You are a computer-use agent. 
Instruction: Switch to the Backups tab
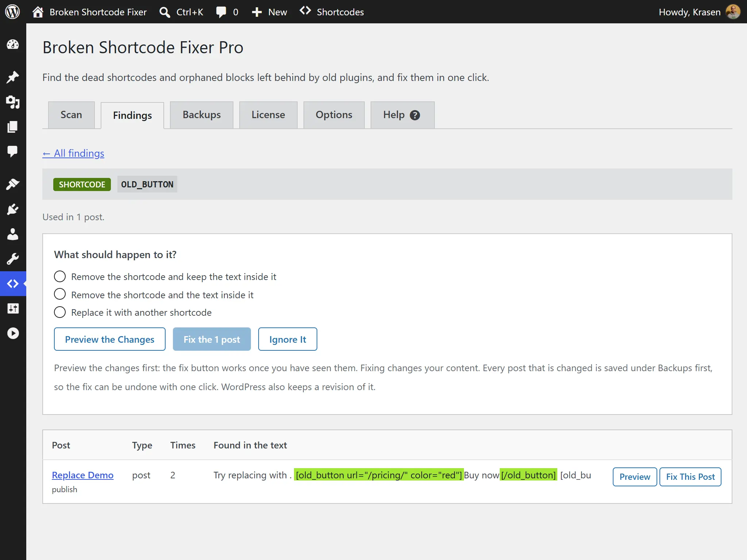point(202,115)
